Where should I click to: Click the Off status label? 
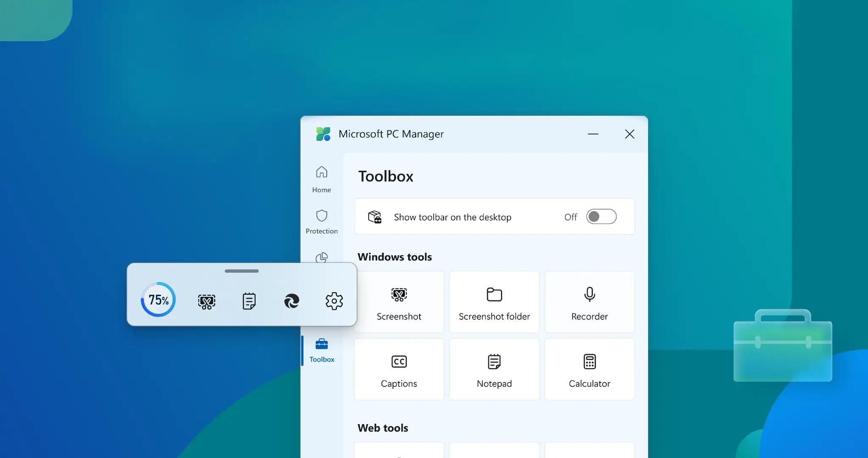coord(570,217)
